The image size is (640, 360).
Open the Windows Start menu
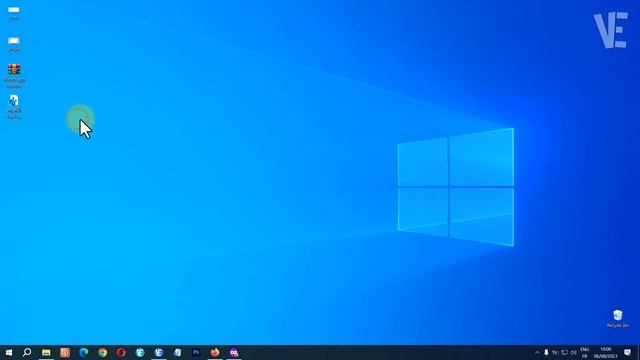(x=9, y=352)
